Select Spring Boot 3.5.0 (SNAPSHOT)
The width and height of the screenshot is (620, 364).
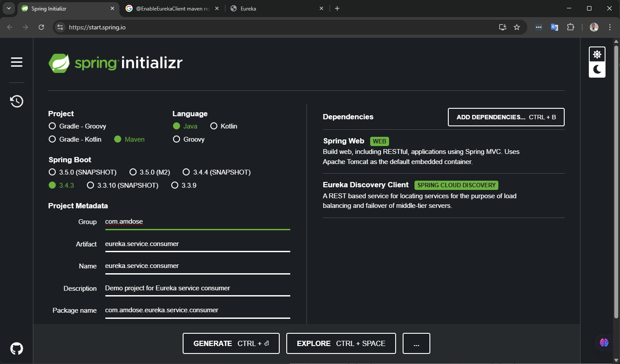point(83,172)
